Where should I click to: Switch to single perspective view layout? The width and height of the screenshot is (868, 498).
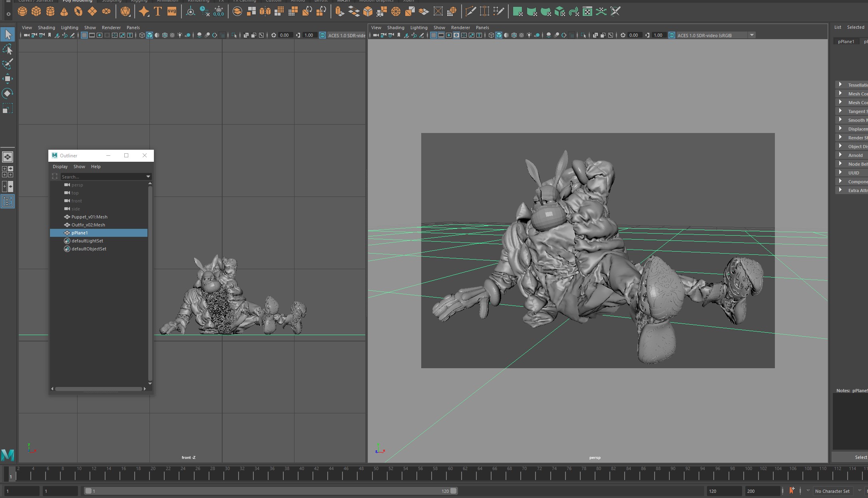pyautogui.click(x=8, y=157)
